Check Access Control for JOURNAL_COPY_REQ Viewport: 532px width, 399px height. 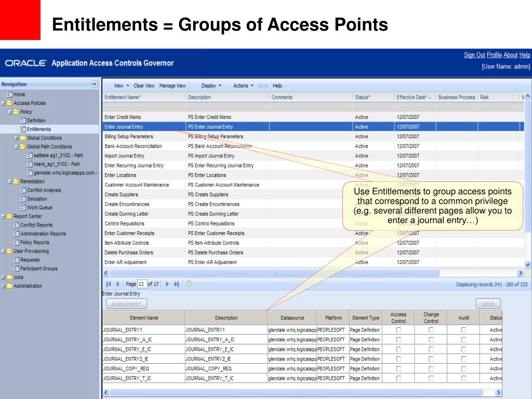coord(398,368)
